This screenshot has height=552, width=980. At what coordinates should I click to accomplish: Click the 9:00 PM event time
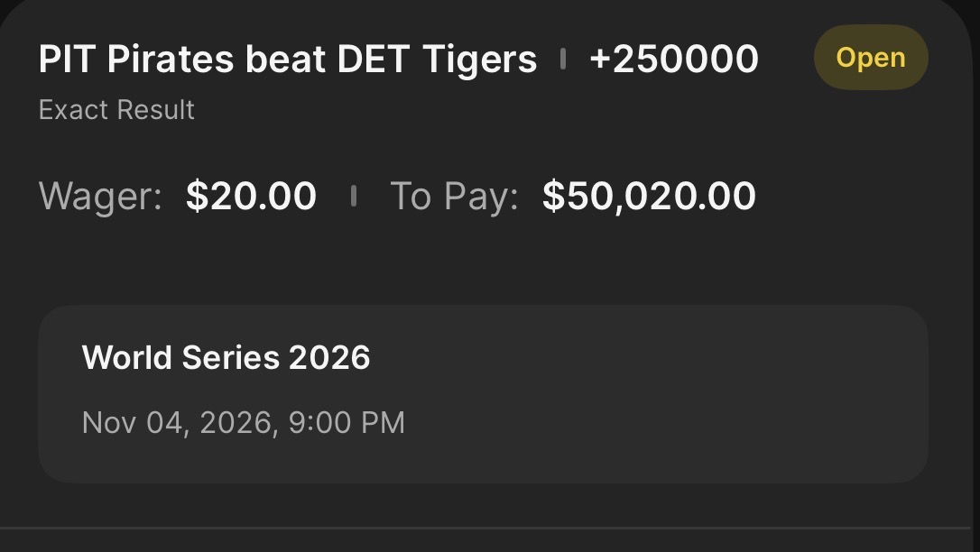pyautogui.click(x=347, y=422)
